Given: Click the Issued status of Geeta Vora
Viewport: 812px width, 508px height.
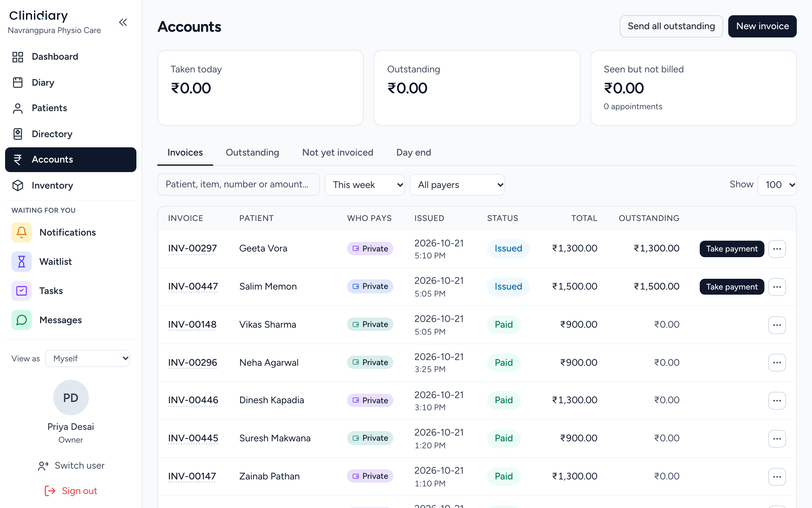Looking at the screenshot, I should click(508, 249).
